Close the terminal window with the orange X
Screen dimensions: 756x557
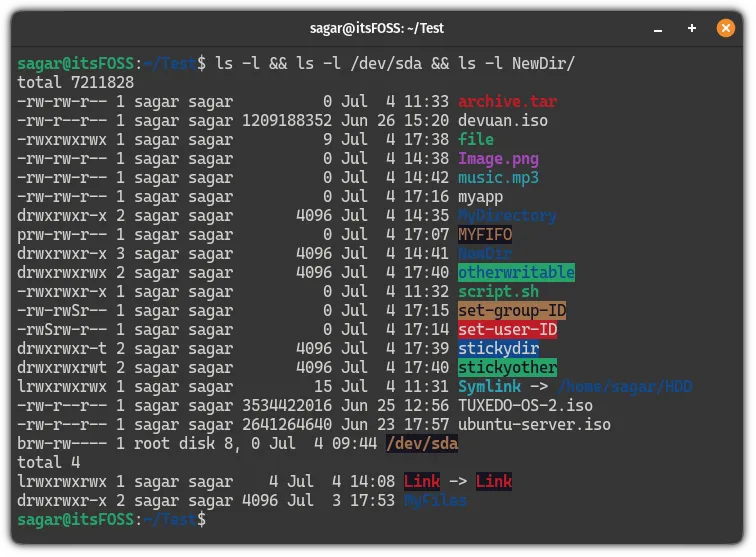(726, 28)
